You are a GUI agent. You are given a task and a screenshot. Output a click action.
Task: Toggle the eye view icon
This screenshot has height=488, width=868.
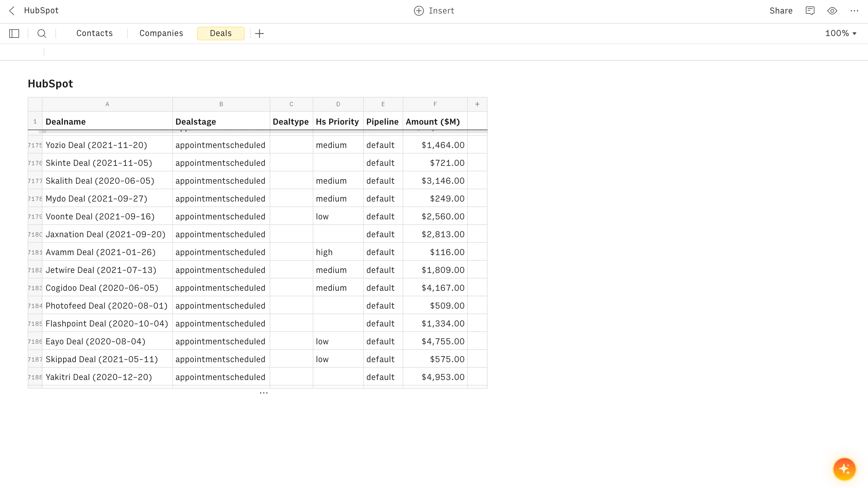tap(832, 11)
